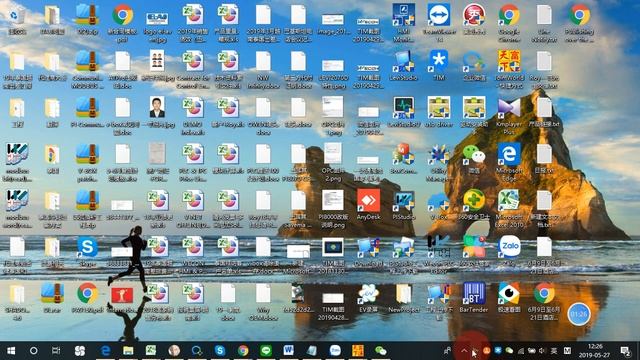Open the 360安全卫士 desktop shortcut
Image resolution: width=640 pixels, height=360 pixels.
tap(474, 201)
